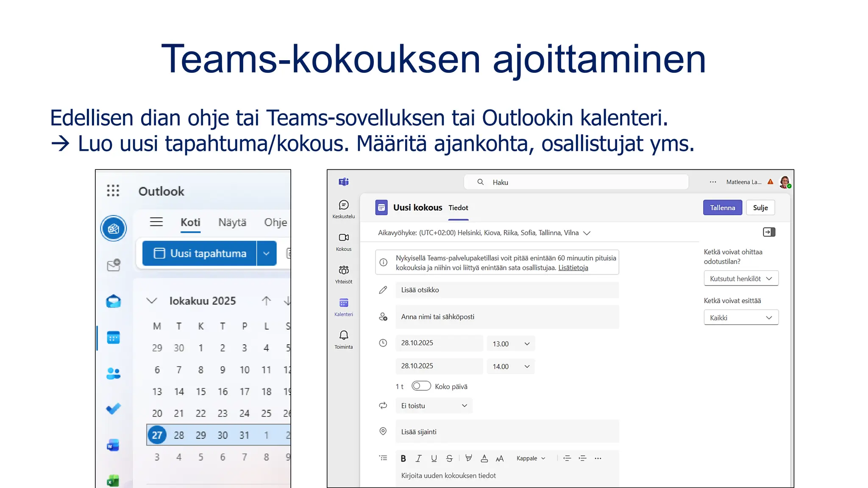Click Lisää otsikko title field

(507, 290)
